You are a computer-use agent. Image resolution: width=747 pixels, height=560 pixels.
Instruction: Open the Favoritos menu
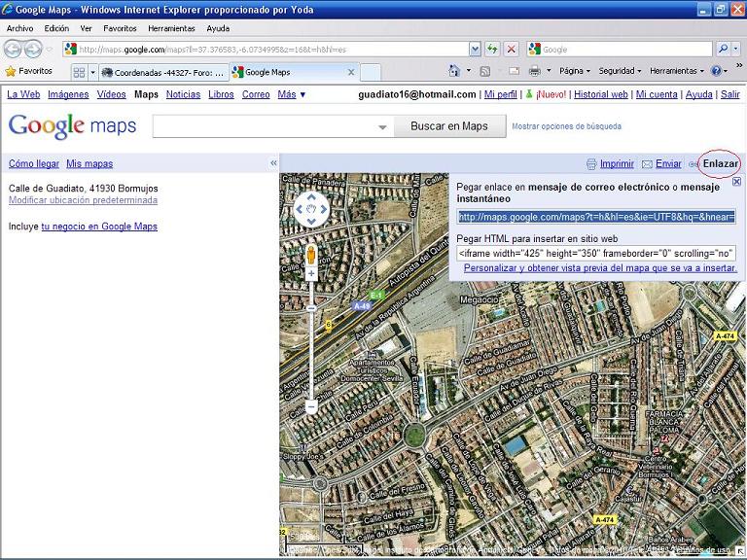coord(120,28)
